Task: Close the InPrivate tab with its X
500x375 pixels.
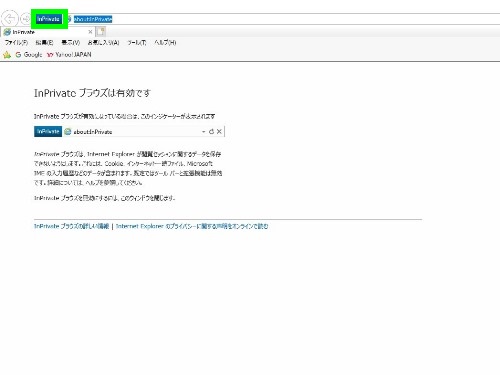Action: 90,32
